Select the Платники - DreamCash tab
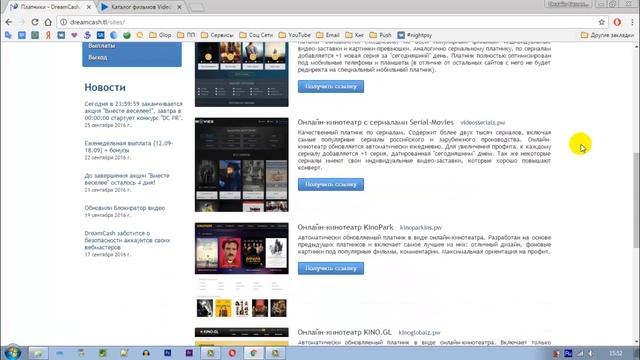 tap(50, 7)
